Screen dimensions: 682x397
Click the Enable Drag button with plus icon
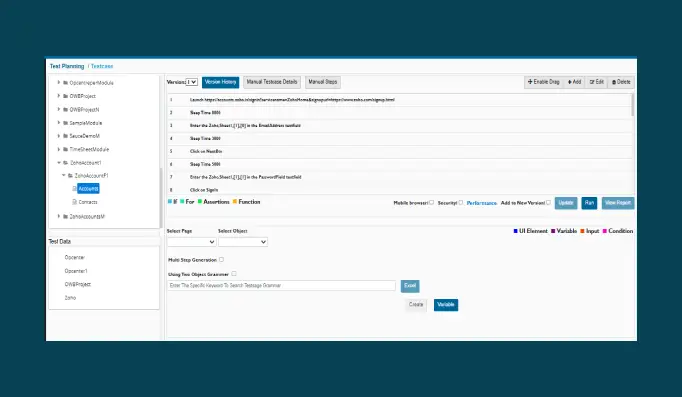point(543,82)
